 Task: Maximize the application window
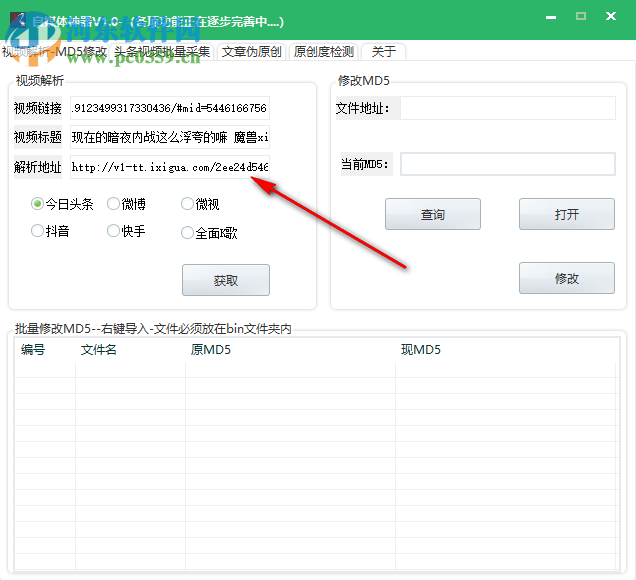point(581,16)
